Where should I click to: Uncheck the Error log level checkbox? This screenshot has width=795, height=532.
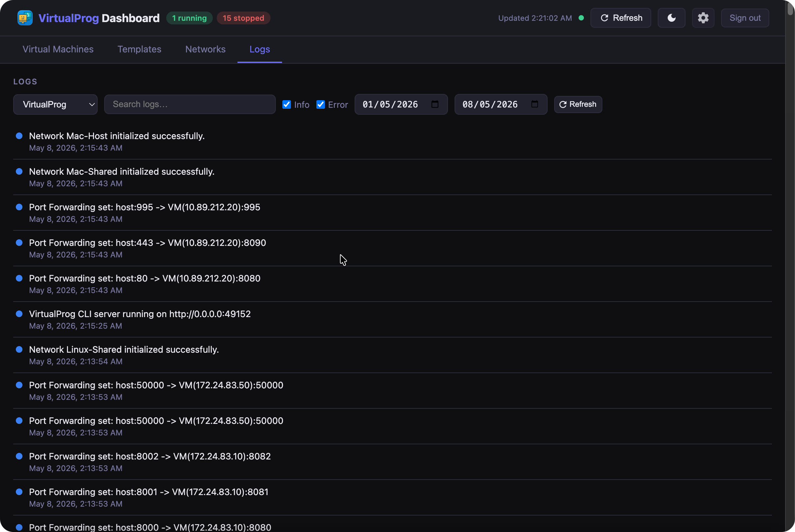coord(320,104)
